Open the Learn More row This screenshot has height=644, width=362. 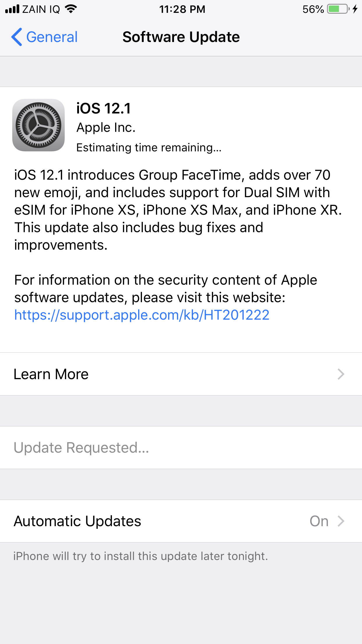[181, 374]
